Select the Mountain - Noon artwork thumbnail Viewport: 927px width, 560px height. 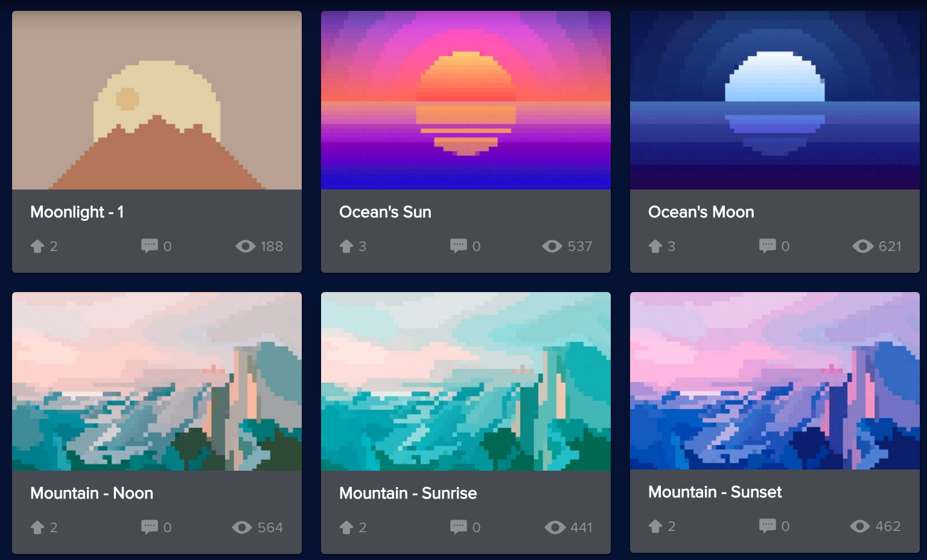[157, 381]
